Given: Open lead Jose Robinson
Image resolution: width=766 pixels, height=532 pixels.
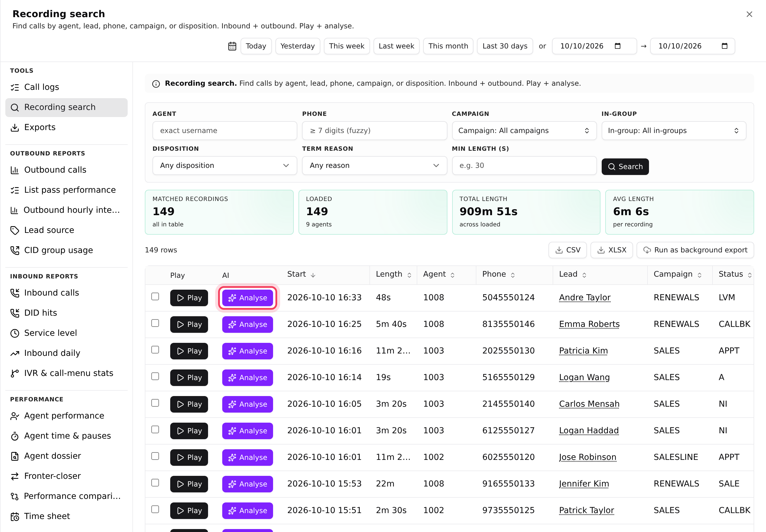Looking at the screenshot, I should (x=587, y=457).
